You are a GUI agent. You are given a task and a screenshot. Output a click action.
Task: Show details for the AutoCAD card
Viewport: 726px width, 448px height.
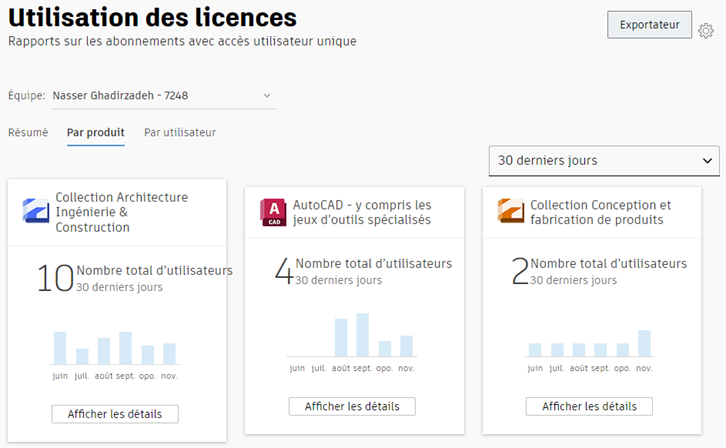click(x=352, y=406)
